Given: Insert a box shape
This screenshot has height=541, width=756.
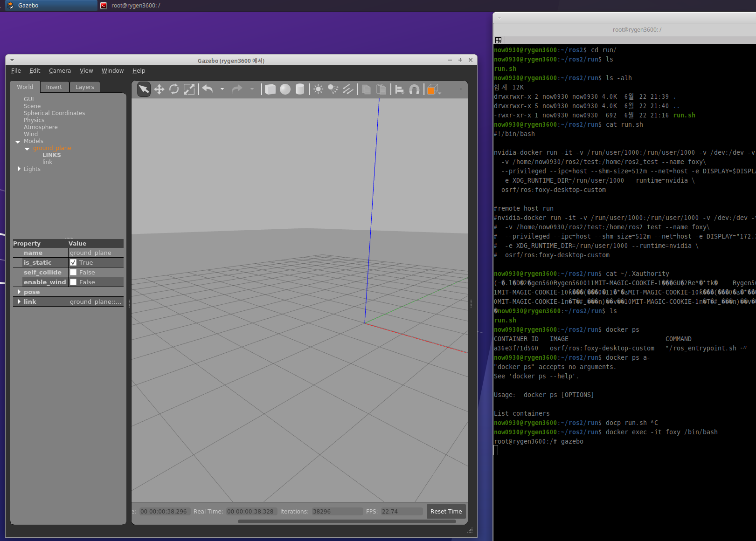Looking at the screenshot, I should tap(270, 89).
